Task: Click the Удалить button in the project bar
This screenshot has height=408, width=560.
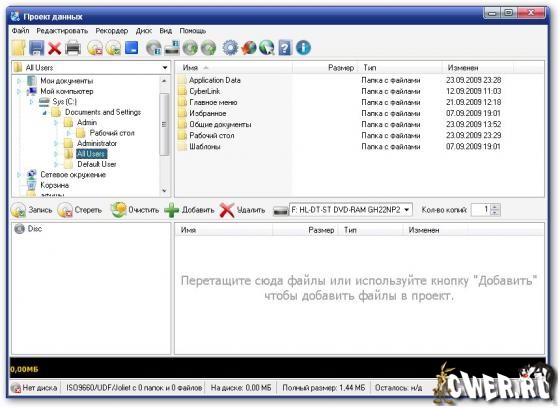Action: [242, 210]
